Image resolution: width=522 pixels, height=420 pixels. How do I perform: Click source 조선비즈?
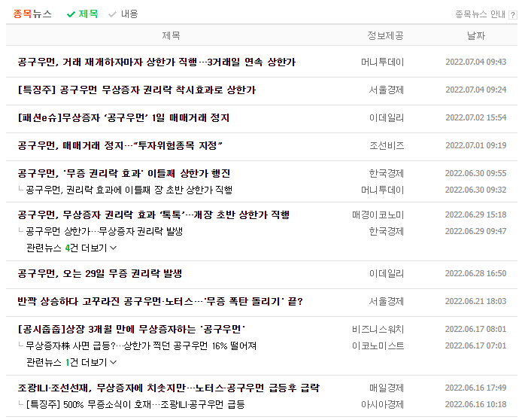[x=387, y=145]
